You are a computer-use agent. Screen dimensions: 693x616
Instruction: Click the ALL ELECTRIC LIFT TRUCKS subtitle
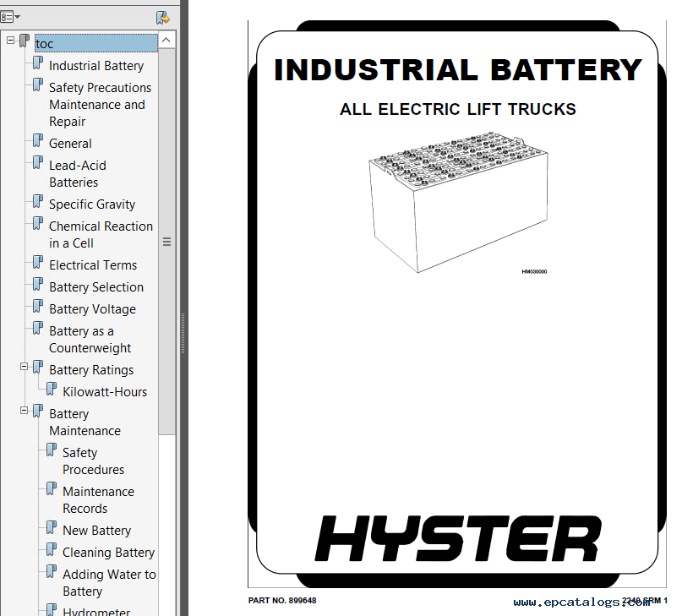coord(458,109)
